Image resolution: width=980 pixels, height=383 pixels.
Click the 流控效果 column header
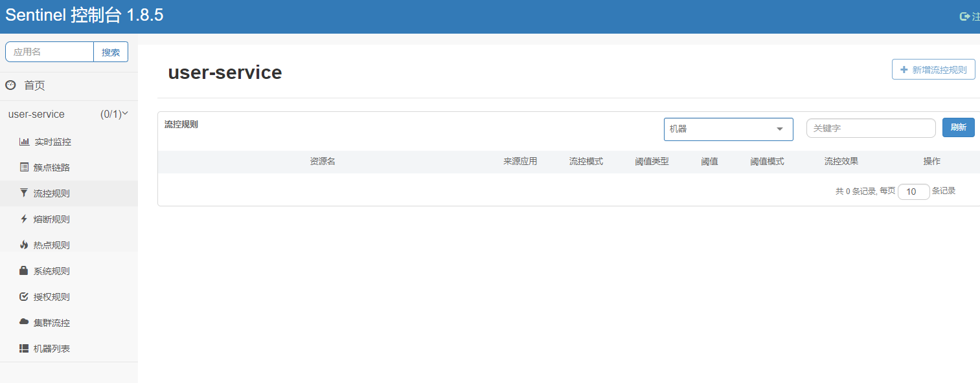(841, 161)
